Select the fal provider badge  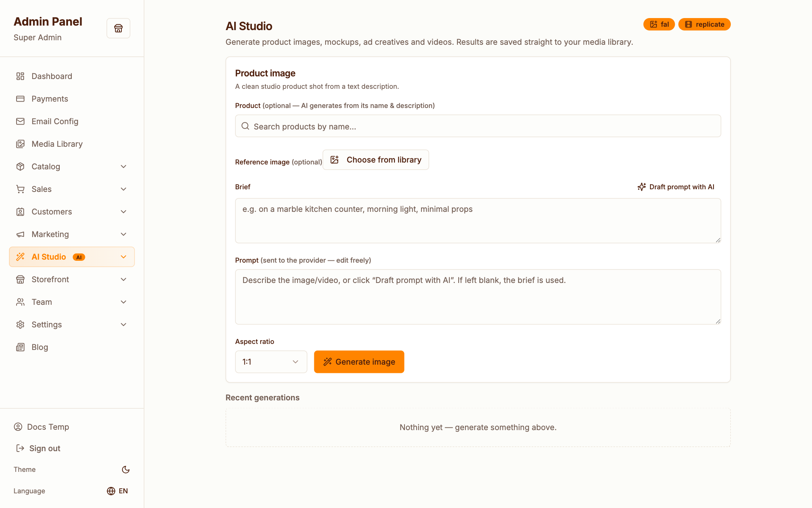tap(659, 24)
